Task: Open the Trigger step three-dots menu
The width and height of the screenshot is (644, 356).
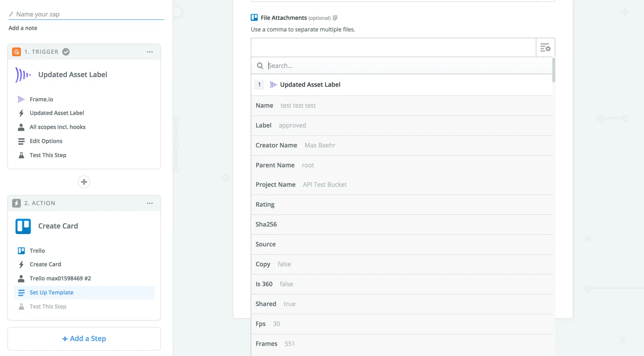Action: point(150,52)
